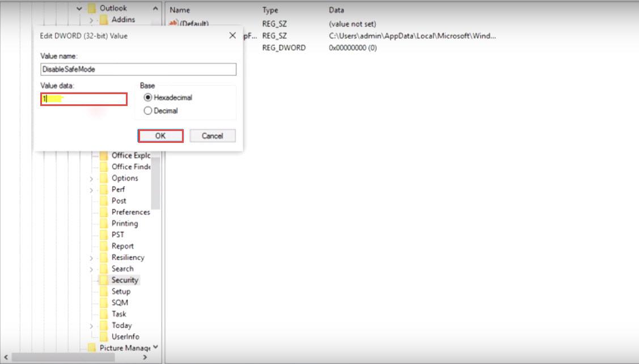Viewport: 639px width, 364px height.
Task: Select the Task key
Action: [119, 314]
